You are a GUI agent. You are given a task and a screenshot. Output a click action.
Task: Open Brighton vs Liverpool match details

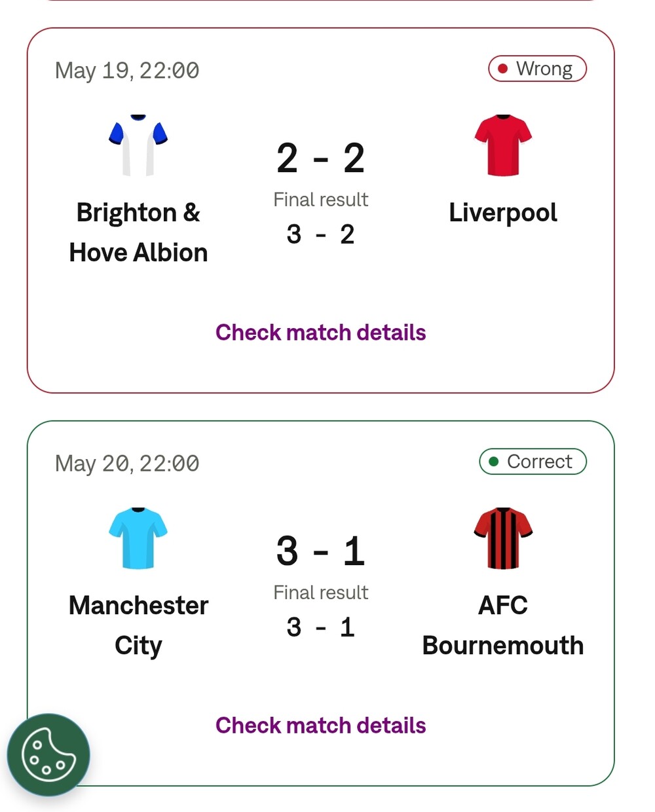pyautogui.click(x=321, y=333)
